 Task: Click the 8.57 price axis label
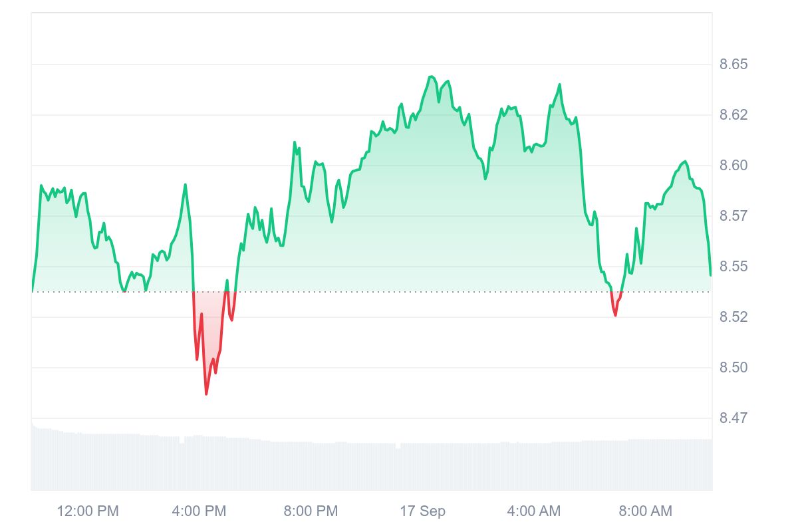(x=733, y=216)
